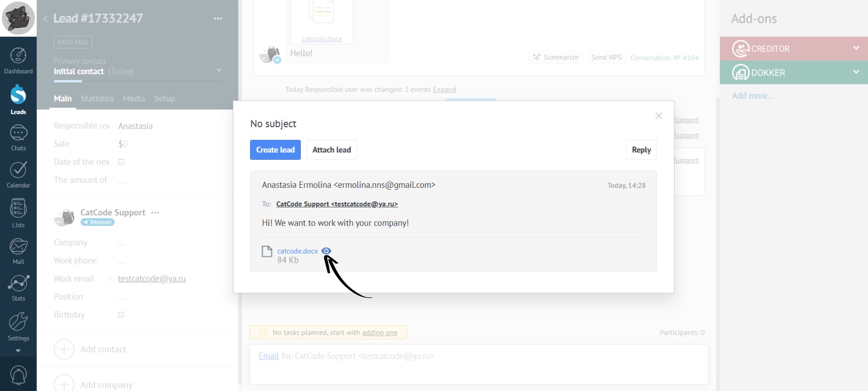Click the Reply button
The image size is (868, 391).
[641, 150]
